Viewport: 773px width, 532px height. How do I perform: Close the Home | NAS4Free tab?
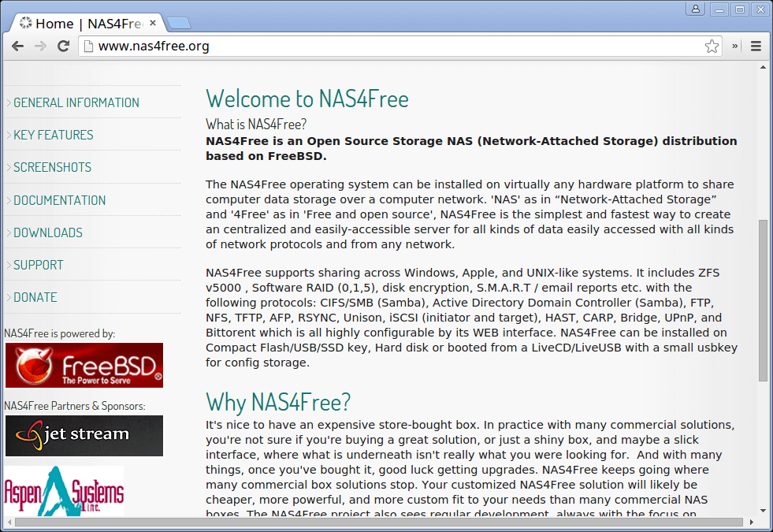(153, 23)
